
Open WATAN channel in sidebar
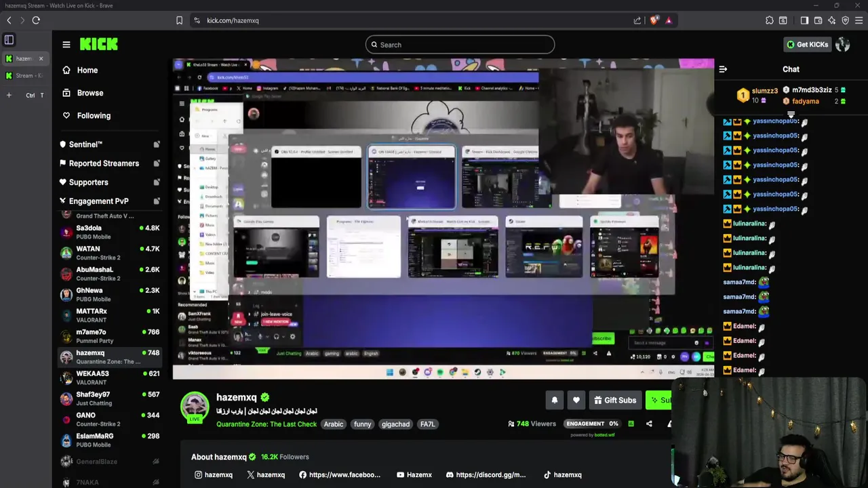(x=110, y=253)
